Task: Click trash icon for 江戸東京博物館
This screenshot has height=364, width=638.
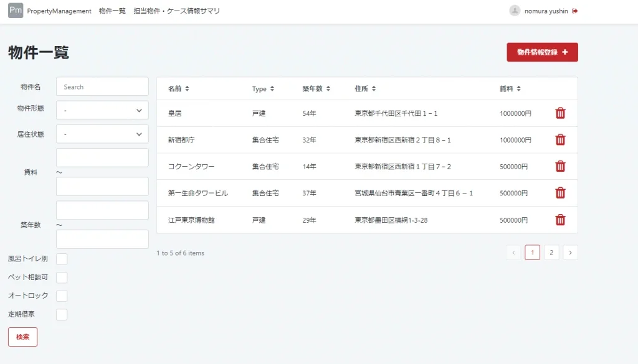Action: pyautogui.click(x=560, y=220)
